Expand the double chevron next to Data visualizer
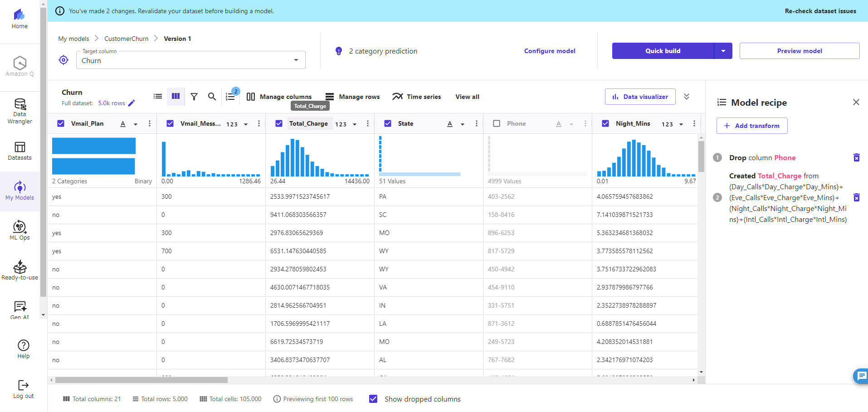Viewport: 868px width, 412px height. pyautogui.click(x=687, y=97)
